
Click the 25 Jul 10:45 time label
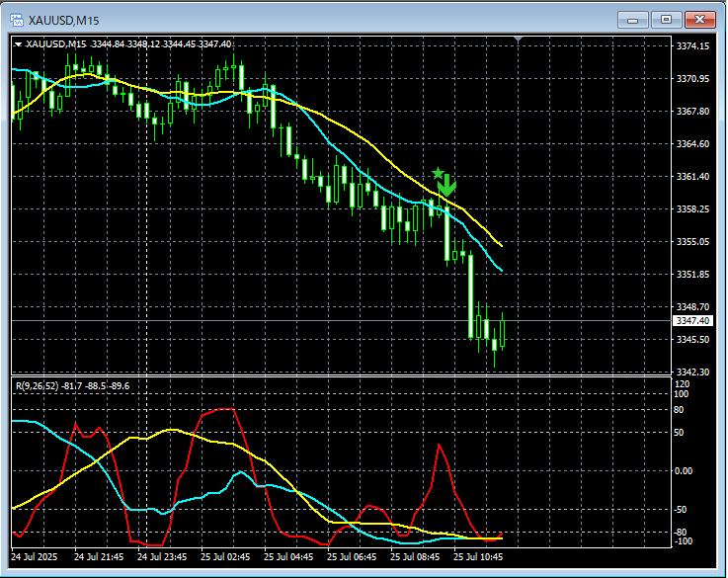(479, 557)
